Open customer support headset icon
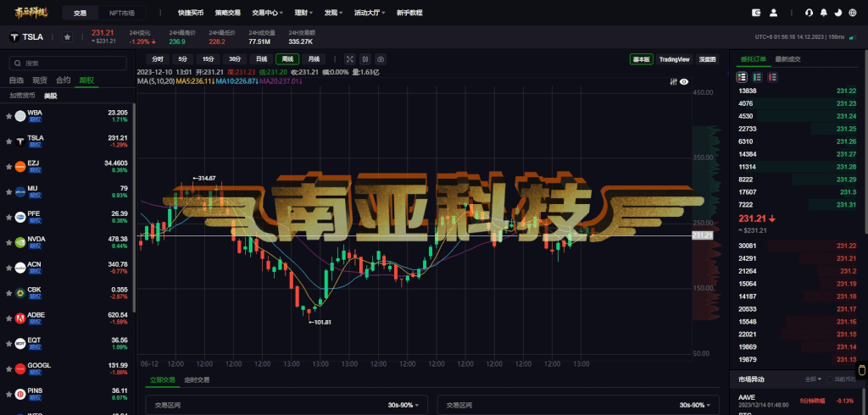This screenshot has width=868, height=415. [810, 12]
